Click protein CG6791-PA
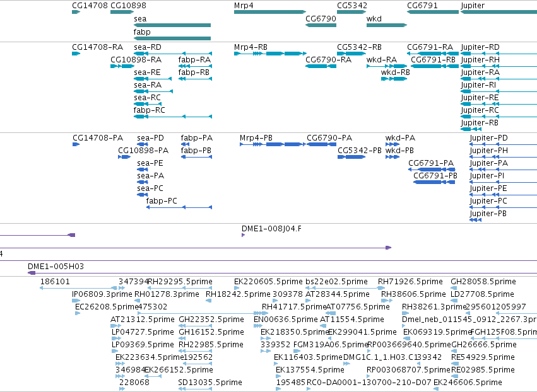 coord(432,170)
